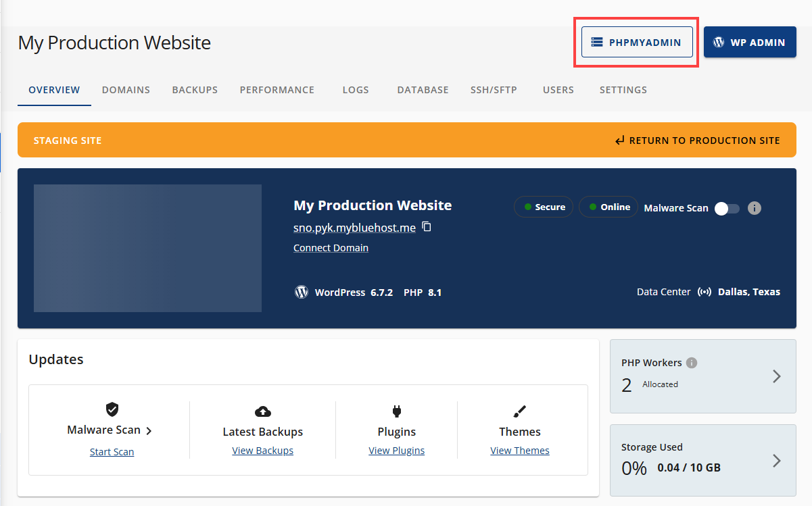Click the return arrow icon in staging banner

(620, 141)
